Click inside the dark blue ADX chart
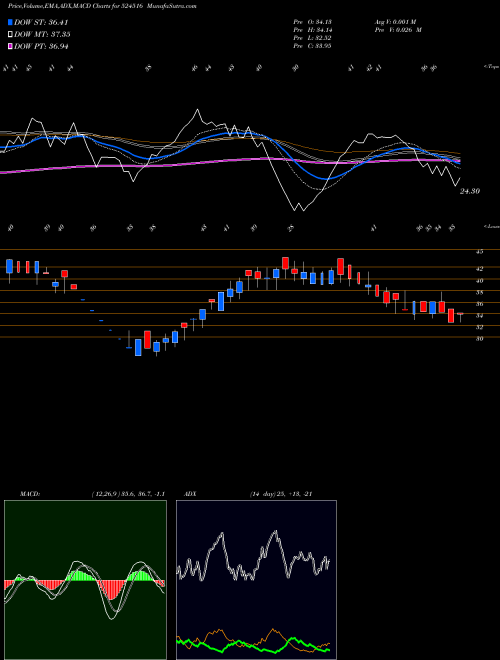Screen dimensions: 500x660 click(x=256, y=580)
